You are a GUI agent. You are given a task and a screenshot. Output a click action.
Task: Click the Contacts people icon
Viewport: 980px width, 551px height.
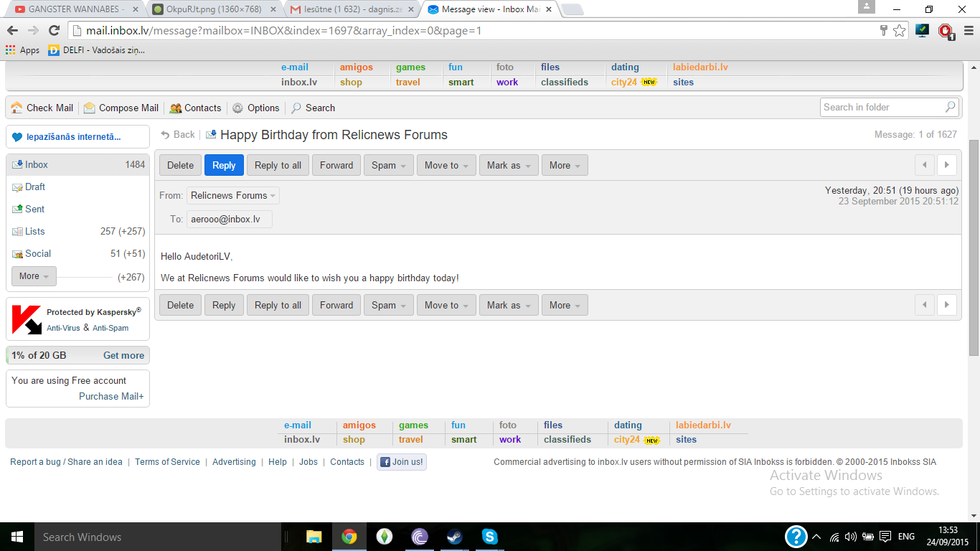coord(175,108)
